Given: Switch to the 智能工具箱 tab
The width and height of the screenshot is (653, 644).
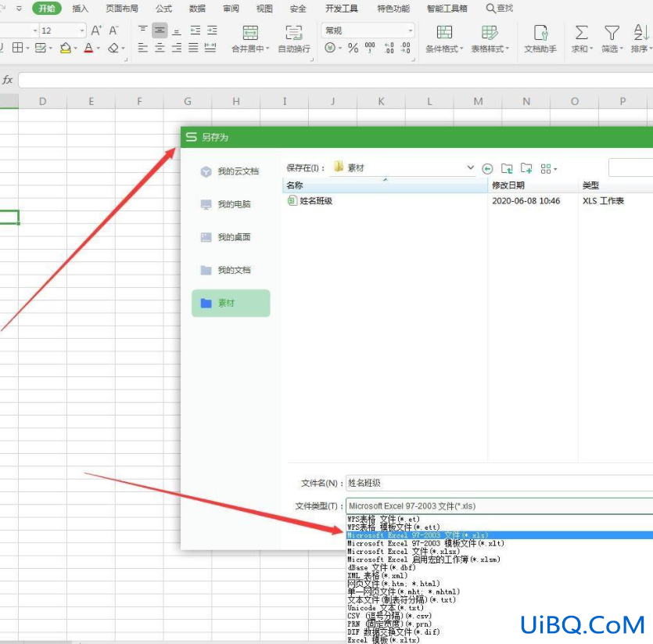Looking at the screenshot, I should (x=447, y=9).
